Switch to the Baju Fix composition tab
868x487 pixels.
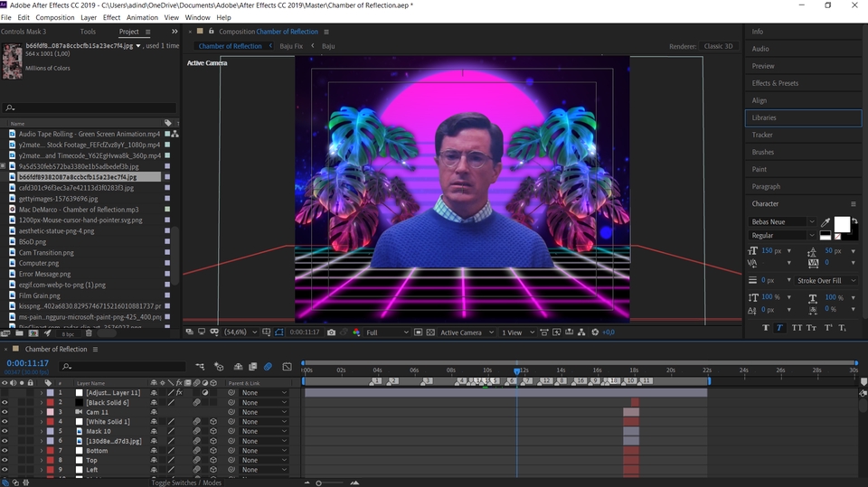[x=291, y=46]
